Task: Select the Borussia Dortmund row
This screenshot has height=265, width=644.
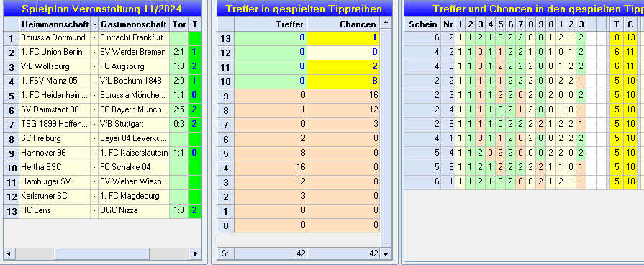Action: [x=102, y=37]
